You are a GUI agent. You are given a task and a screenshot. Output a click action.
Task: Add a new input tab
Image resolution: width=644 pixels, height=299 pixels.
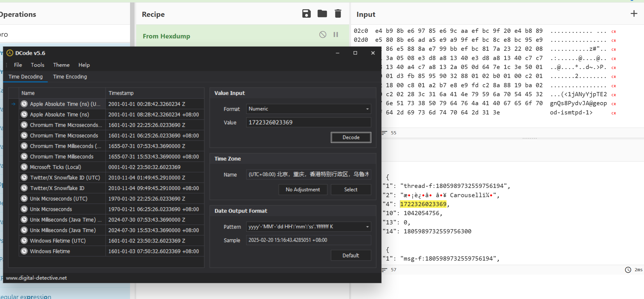click(x=634, y=14)
